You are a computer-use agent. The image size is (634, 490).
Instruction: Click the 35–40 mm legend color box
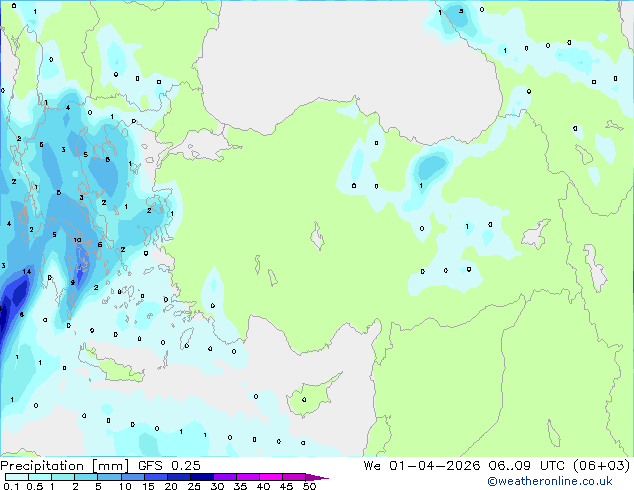click(x=247, y=477)
